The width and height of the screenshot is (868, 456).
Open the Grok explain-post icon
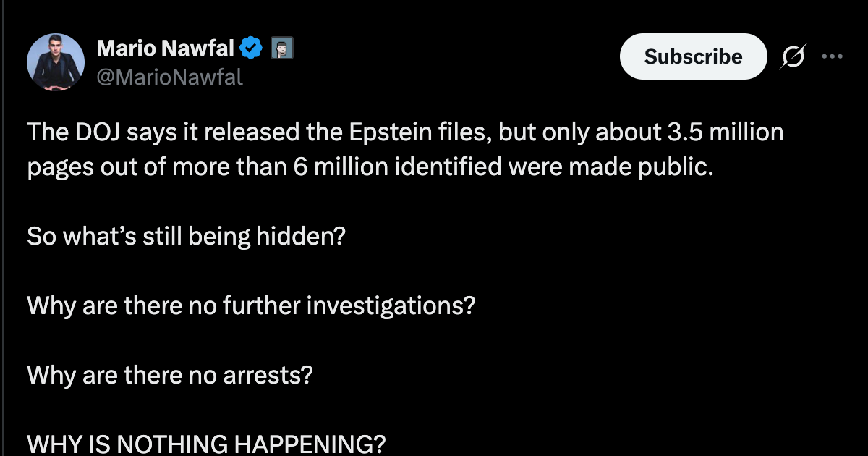[793, 56]
